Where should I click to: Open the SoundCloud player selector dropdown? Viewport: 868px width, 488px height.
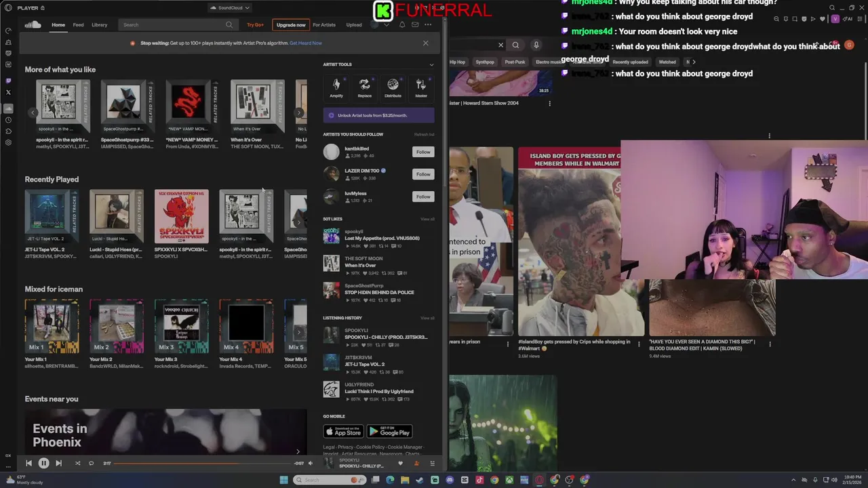(x=230, y=7)
